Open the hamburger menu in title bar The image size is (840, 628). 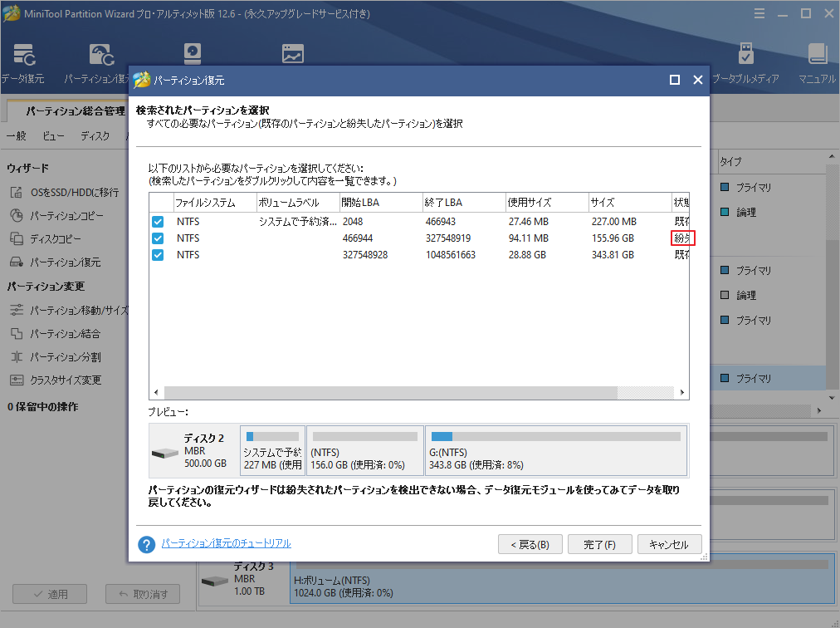[x=759, y=13]
